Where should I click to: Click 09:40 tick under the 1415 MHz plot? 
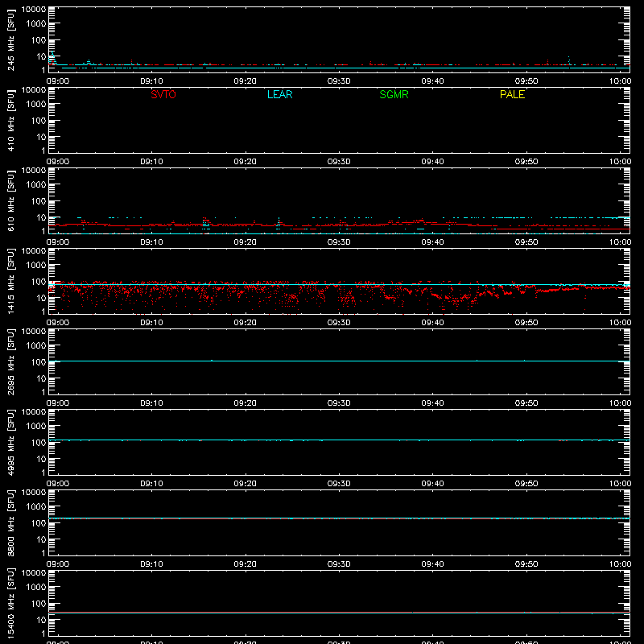[x=432, y=323]
